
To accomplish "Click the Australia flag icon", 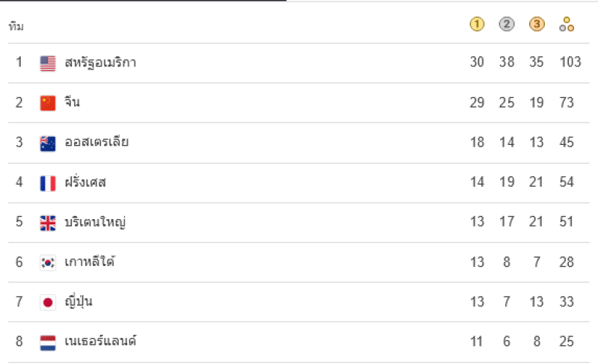I will pyautogui.click(x=48, y=144).
